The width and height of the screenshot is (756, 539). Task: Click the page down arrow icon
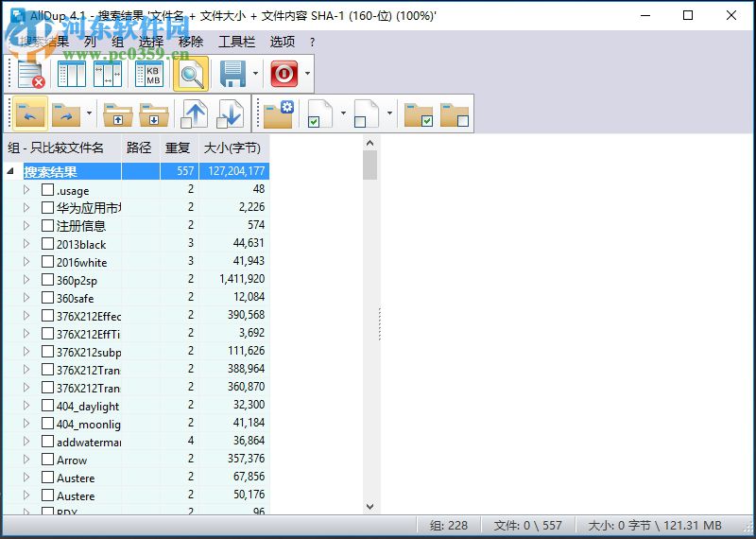(230, 113)
